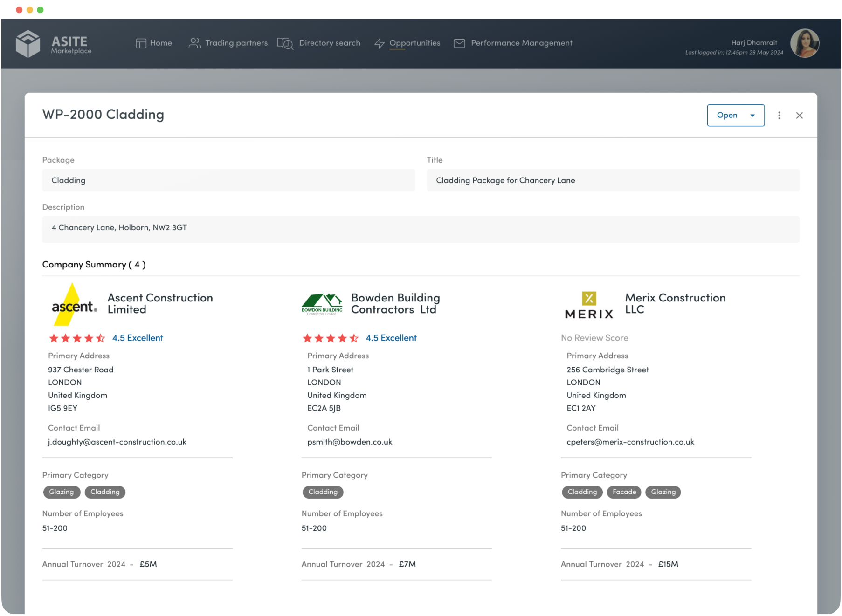
Task: Open Harj Dhamrait's profile avatar menu
Action: (x=805, y=43)
